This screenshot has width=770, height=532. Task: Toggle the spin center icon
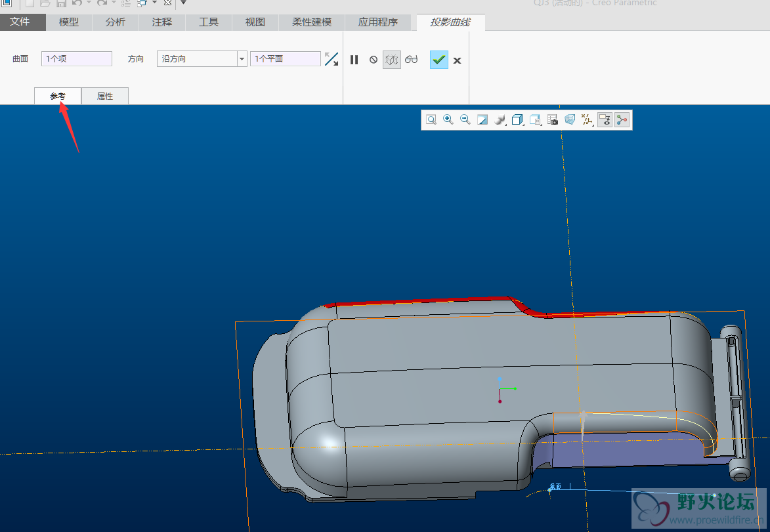(622, 120)
